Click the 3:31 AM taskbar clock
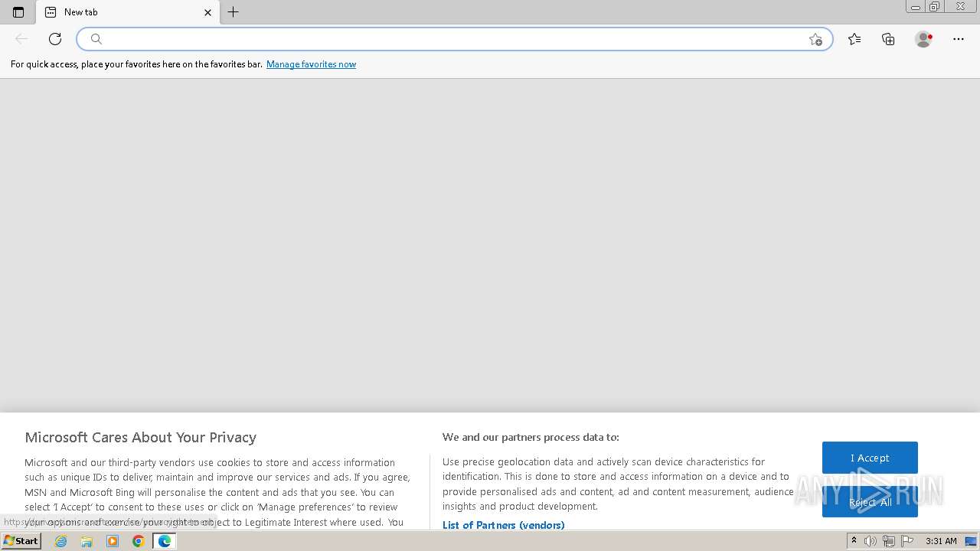The width and height of the screenshot is (980, 551). coord(941,541)
